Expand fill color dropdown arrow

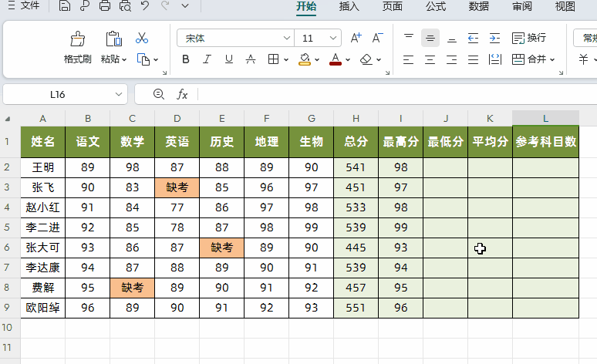(x=317, y=60)
